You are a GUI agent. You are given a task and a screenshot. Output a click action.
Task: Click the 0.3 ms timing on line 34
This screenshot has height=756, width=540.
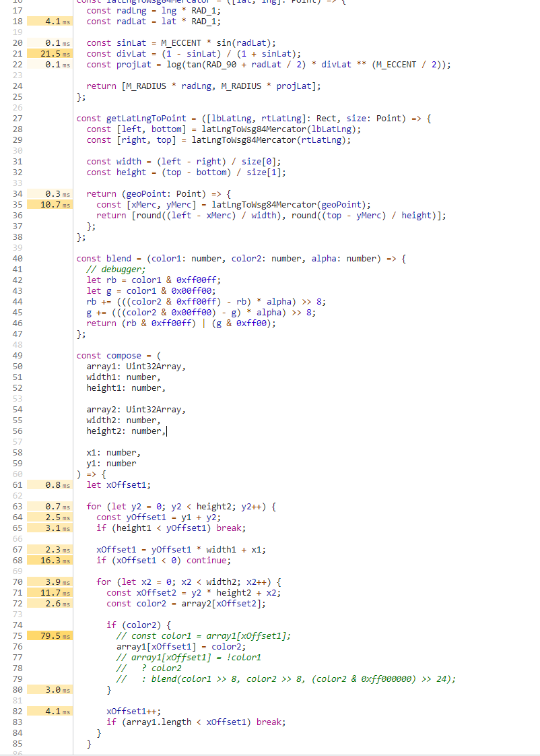pos(50,194)
